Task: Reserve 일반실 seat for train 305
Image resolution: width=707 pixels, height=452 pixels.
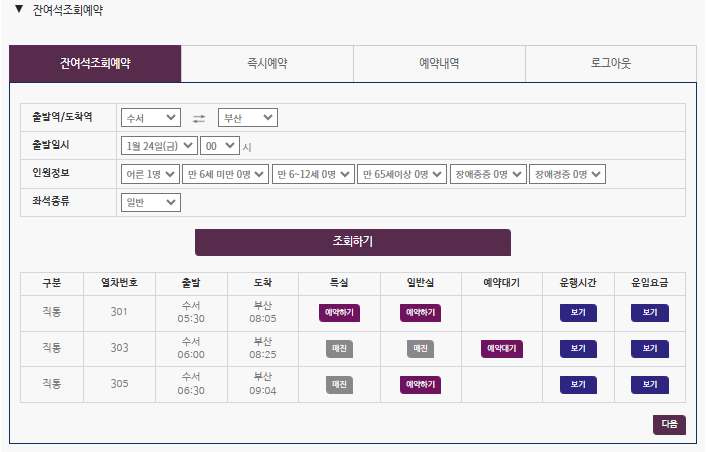Action: pos(420,385)
